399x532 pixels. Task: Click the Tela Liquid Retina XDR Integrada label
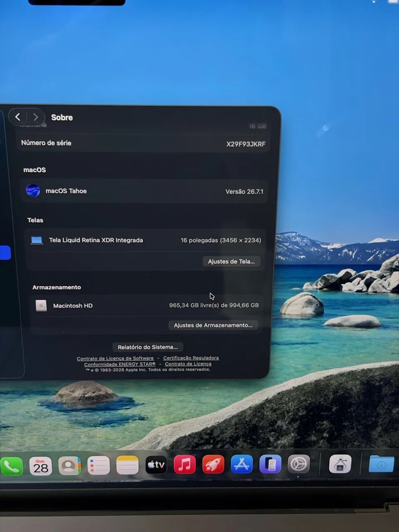(x=96, y=240)
